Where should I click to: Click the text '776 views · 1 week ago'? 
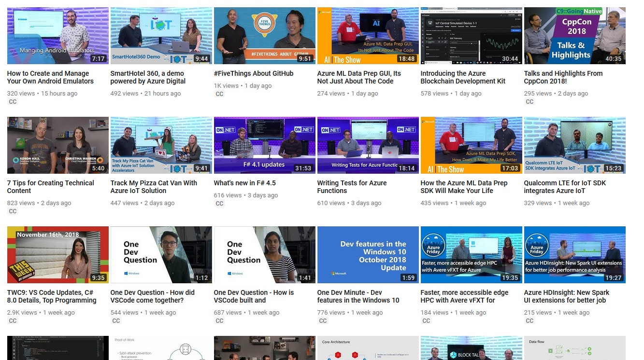(350, 313)
